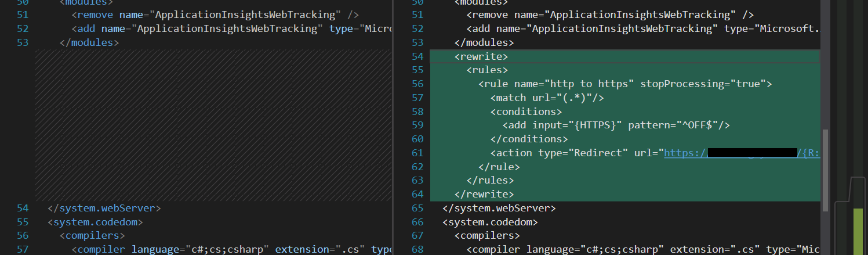Click </system.webServer> in the right pane
The height and width of the screenshot is (255, 868).
499,208
